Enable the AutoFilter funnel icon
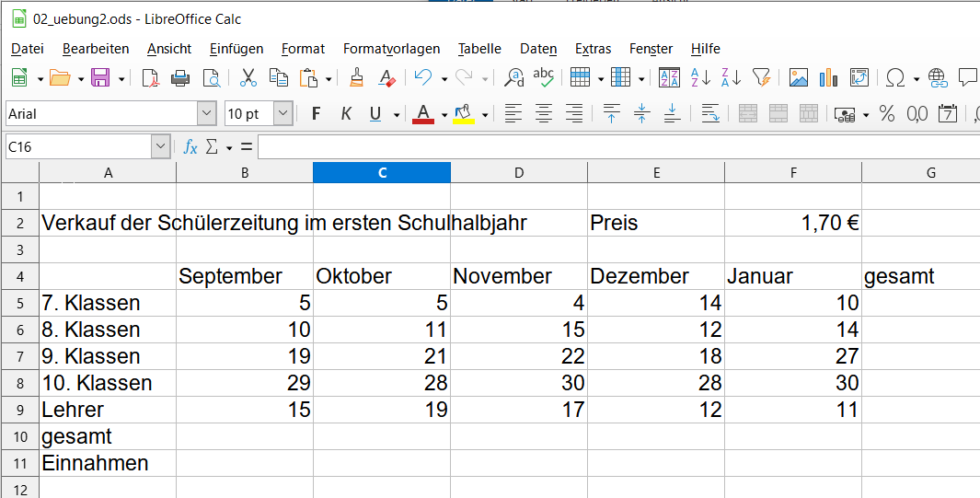The image size is (980, 498). (x=761, y=78)
